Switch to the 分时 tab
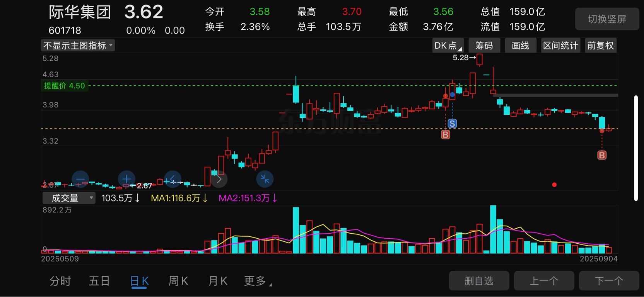The height and width of the screenshot is (297, 644). click(60, 281)
